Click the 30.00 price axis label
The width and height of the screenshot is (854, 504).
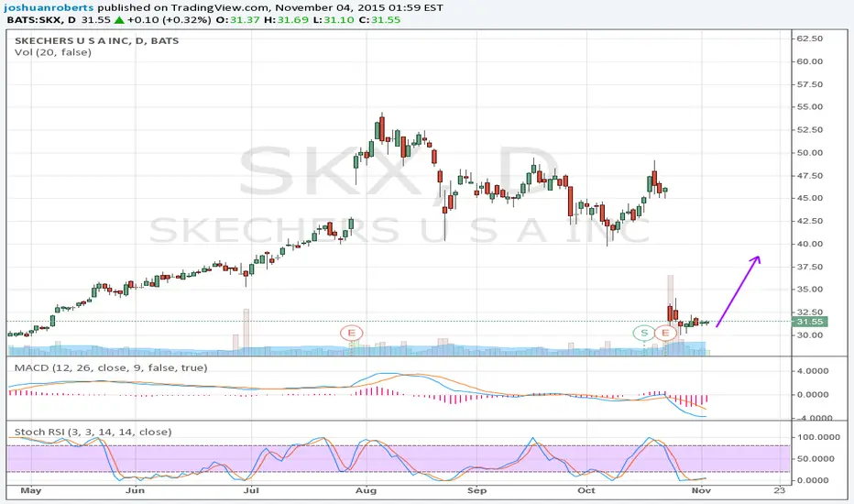pyautogui.click(x=810, y=335)
